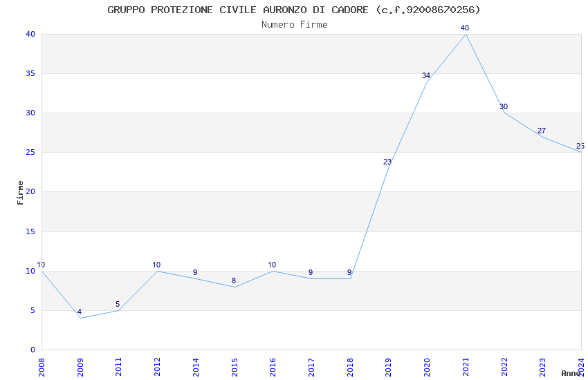Select y-axis tick value 15
This screenshot has height=380, width=588.
point(30,231)
